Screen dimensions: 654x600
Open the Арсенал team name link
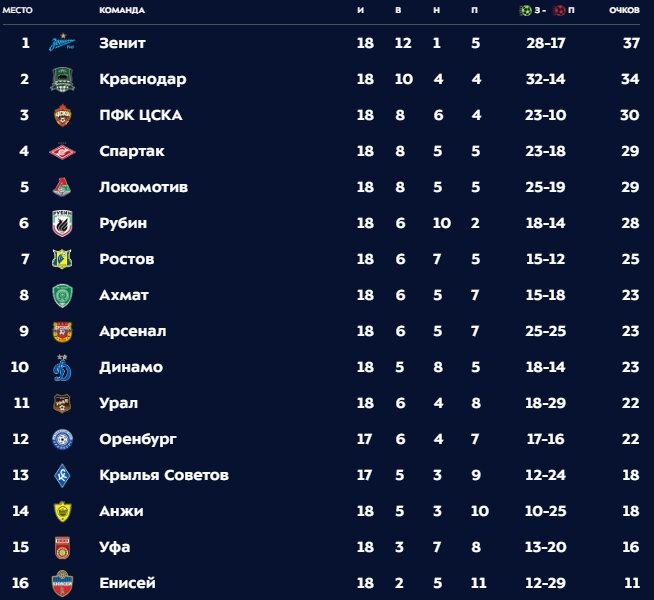point(133,331)
